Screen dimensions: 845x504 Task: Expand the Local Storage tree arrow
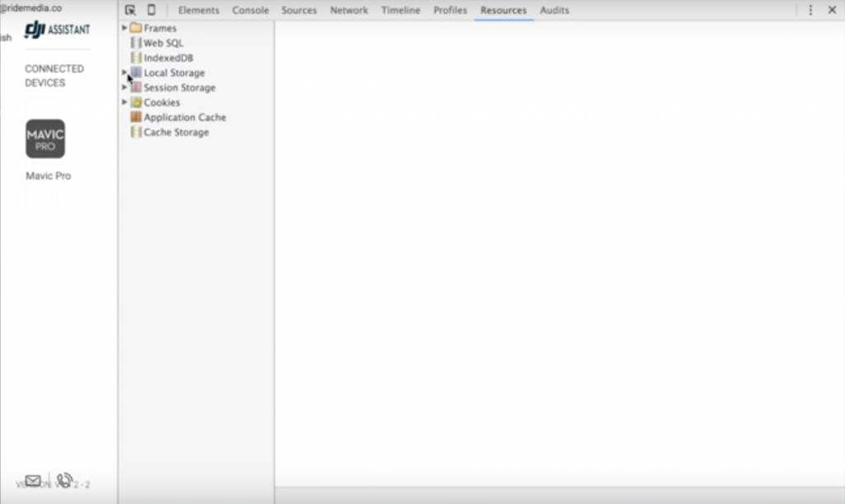pyautogui.click(x=125, y=73)
